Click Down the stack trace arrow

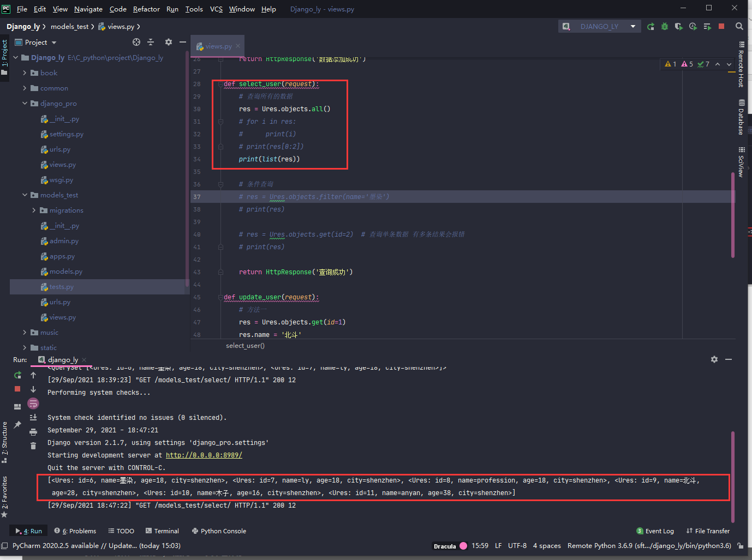pyautogui.click(x=33, y=389)
